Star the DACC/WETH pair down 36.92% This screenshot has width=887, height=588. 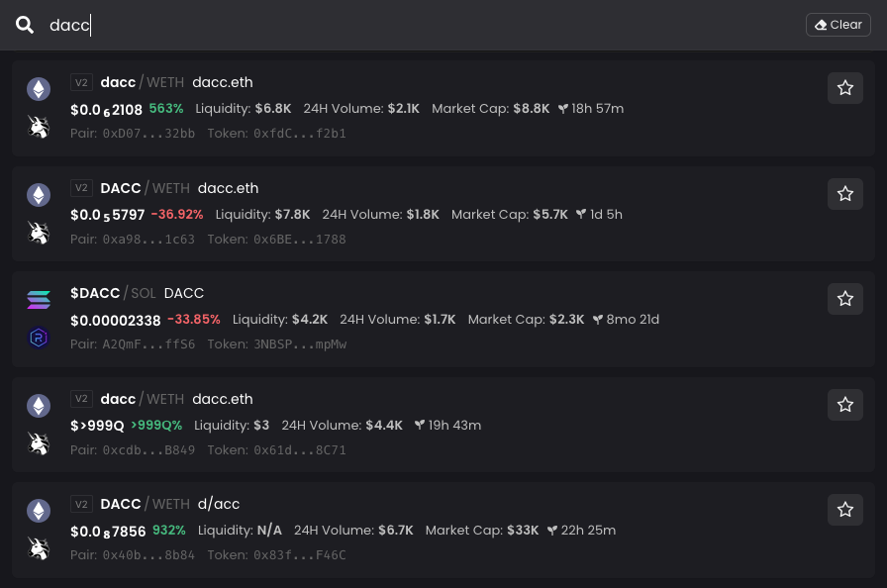[845, 194]
